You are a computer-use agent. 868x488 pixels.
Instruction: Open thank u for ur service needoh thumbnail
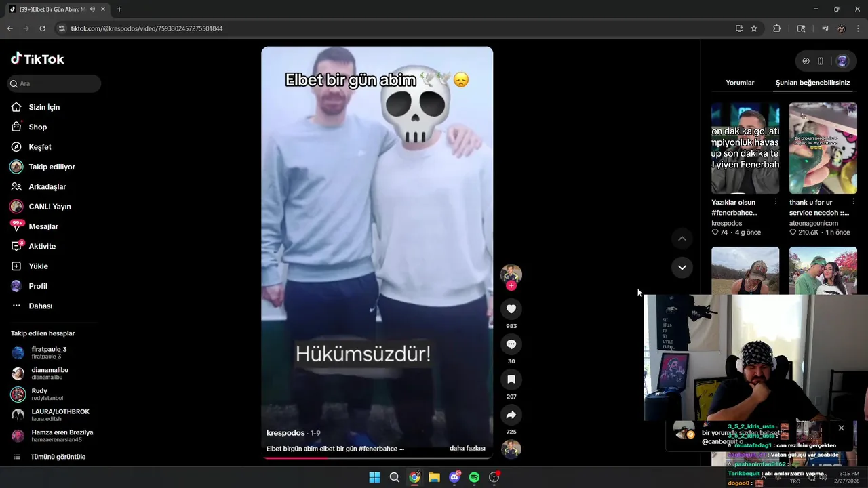(x=823, y=148)
